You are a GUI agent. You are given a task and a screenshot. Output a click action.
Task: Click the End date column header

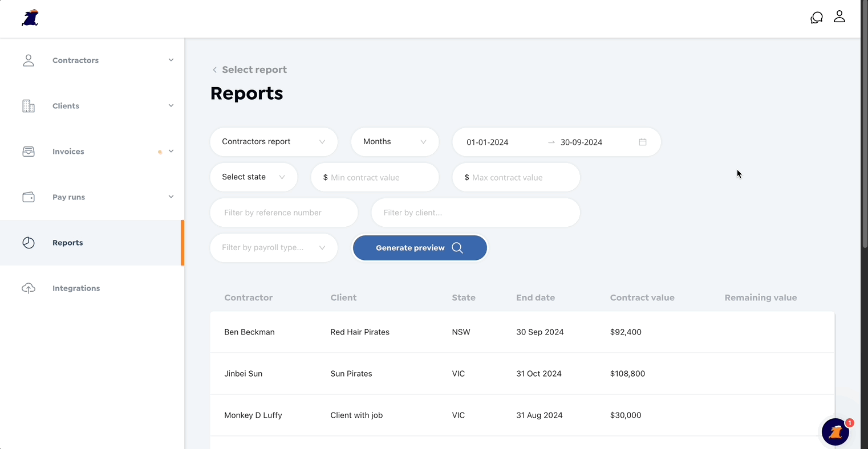[x=536, y=297]
